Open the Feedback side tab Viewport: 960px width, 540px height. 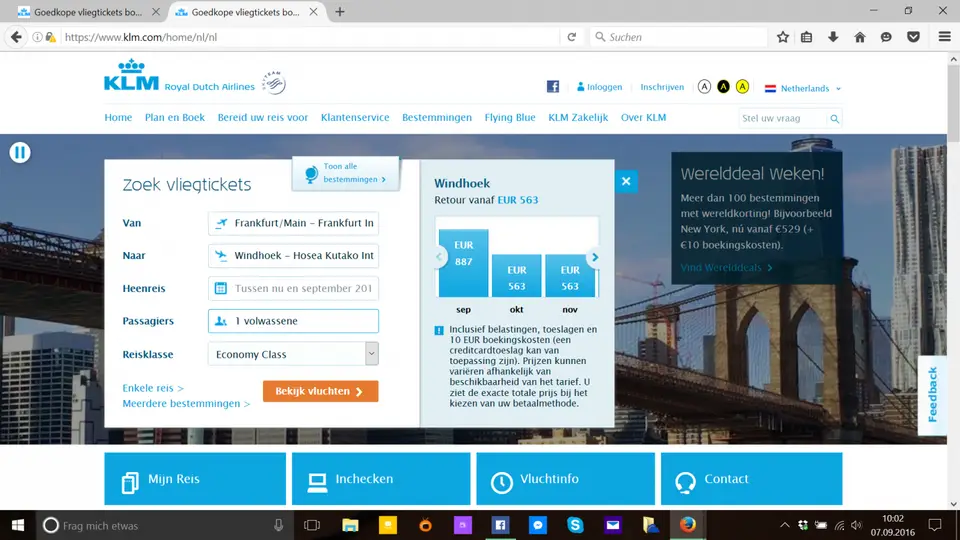pyautogui.click(x=932, y=395)
